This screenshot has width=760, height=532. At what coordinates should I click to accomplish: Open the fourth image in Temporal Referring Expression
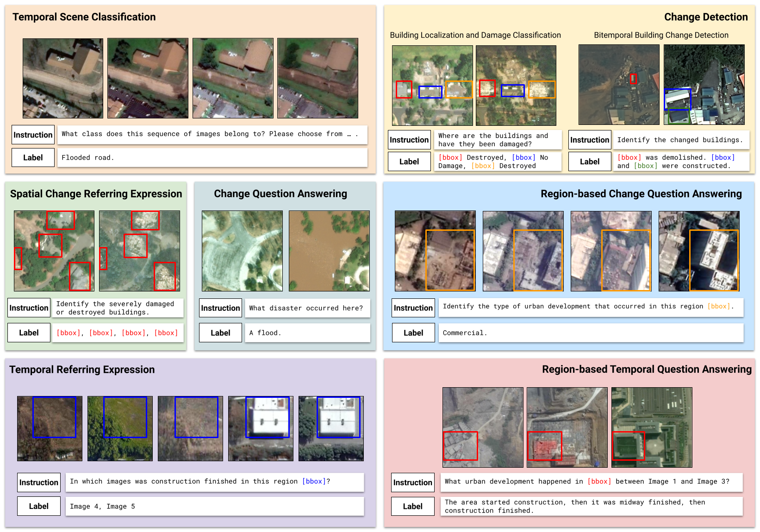[x=261, y=428]
